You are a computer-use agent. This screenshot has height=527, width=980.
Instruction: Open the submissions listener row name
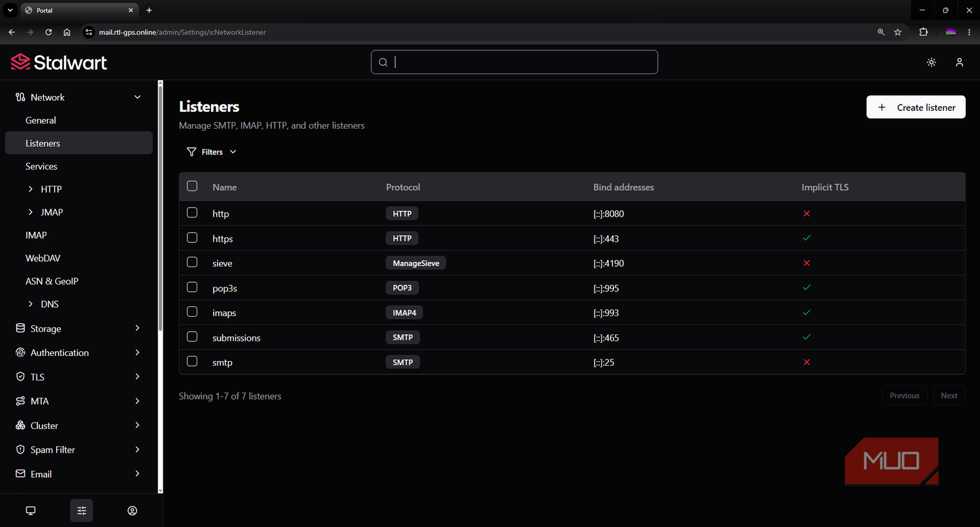(x=237, y=338)
